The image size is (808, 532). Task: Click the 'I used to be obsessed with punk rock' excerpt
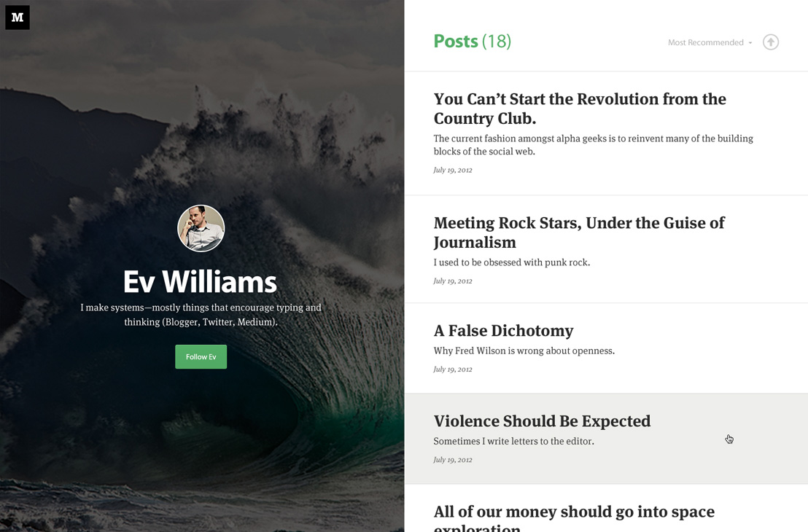pyautogui.click(x=512, y=262)
